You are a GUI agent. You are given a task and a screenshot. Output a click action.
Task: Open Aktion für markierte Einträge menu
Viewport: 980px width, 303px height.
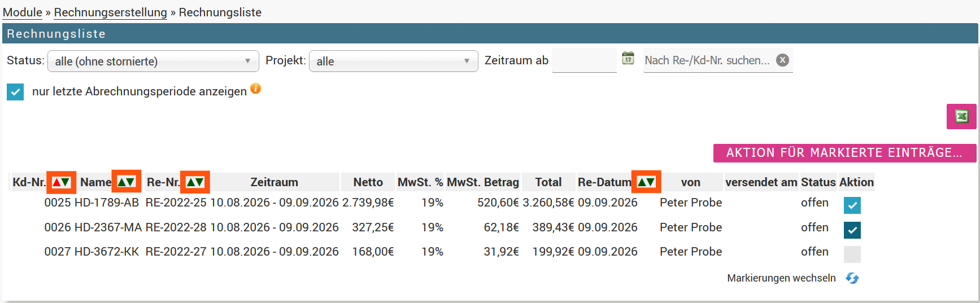(x=844, y=153)
